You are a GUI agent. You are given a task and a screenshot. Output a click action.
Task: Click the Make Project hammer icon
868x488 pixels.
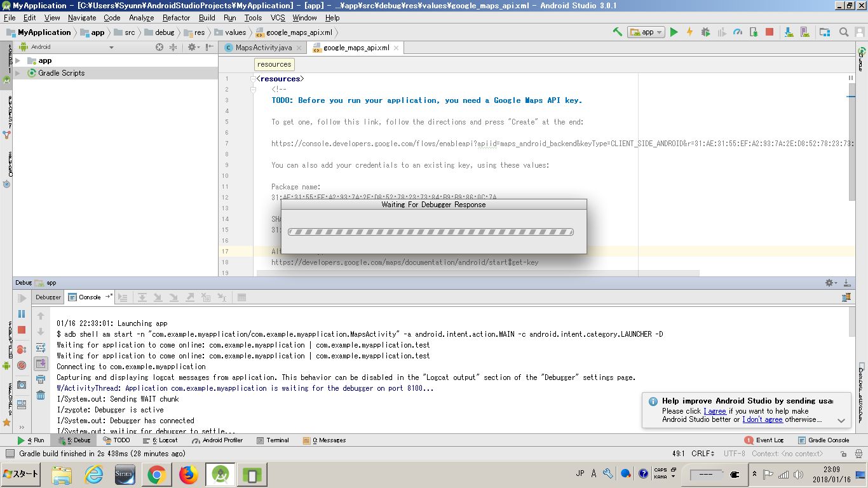pos(617,32)
